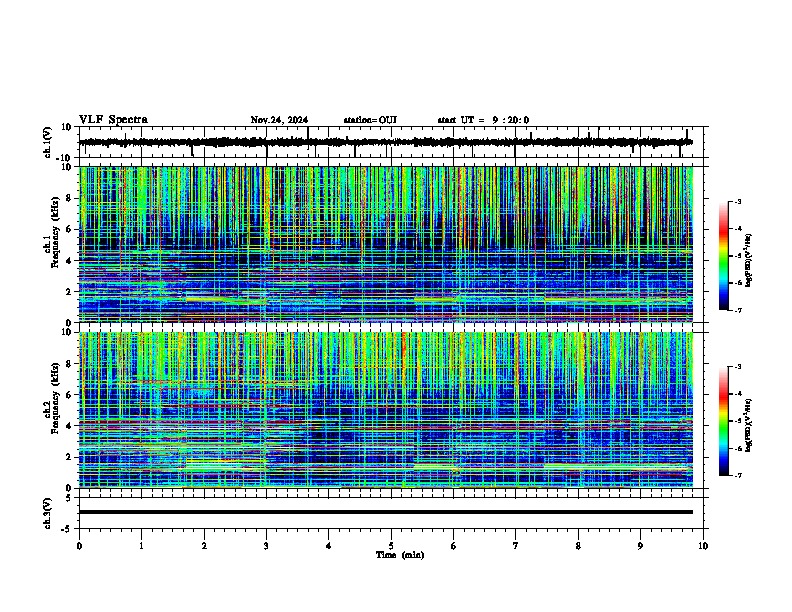Click the time-axis tick label "4"
The image size is (792, 612).
click(x=328, y=546)
